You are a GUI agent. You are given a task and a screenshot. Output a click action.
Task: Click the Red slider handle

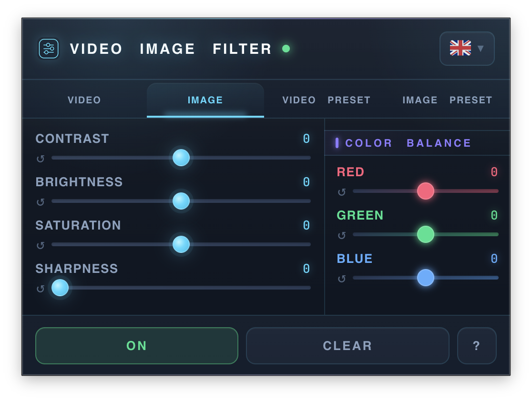click(x=426, y=191)
